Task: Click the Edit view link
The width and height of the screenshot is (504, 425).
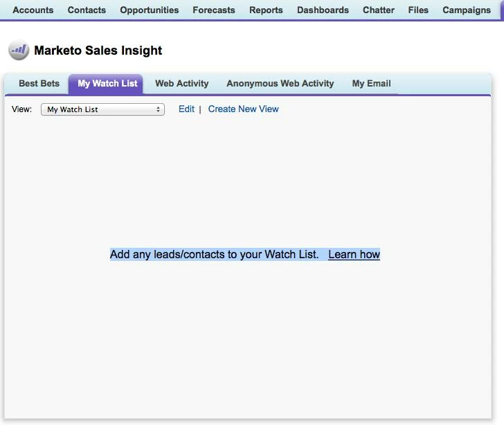Action: coord(186,109)
